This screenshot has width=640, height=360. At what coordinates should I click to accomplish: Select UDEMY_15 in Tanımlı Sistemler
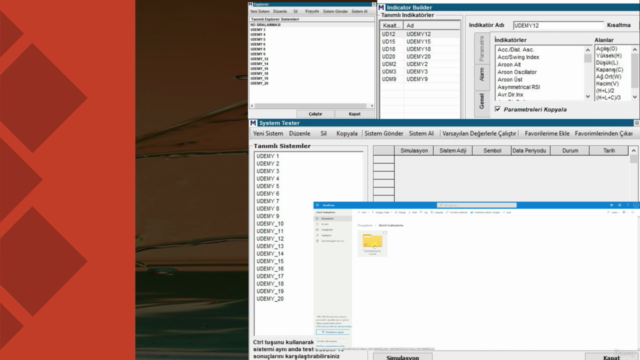270,261
